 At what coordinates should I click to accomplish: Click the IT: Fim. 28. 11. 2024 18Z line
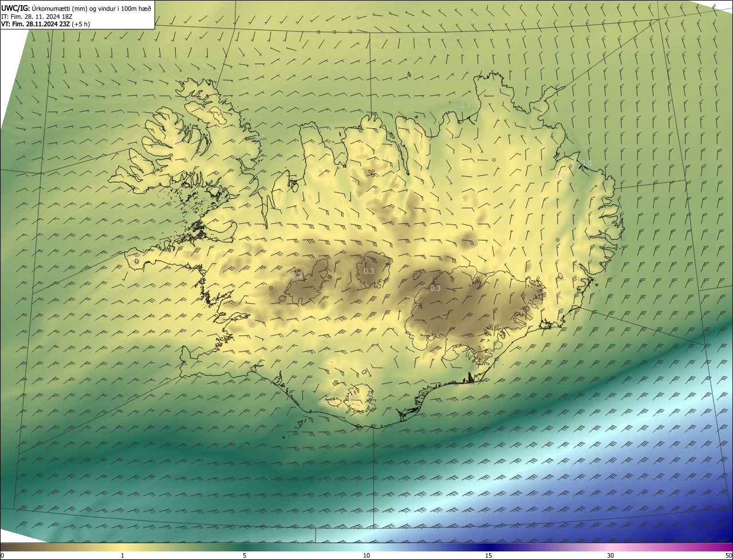click(37, 16)
